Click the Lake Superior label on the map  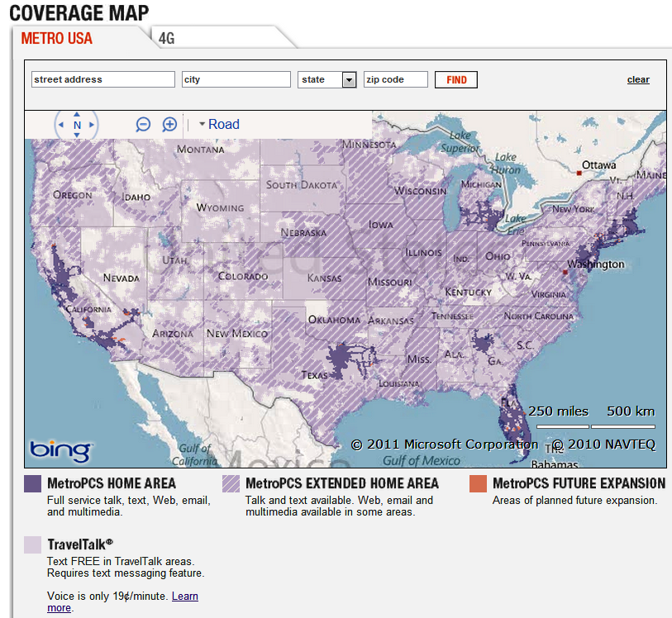[x=460, y=142]
